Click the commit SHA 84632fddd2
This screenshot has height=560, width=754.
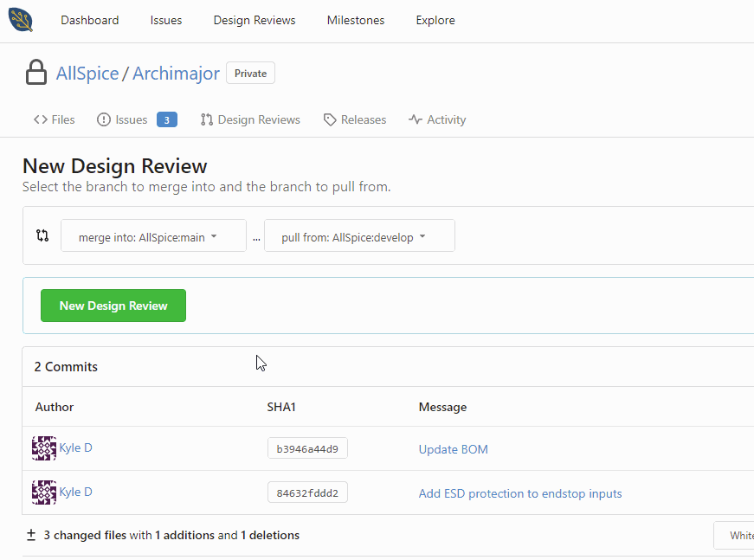(x=307, y=492)
